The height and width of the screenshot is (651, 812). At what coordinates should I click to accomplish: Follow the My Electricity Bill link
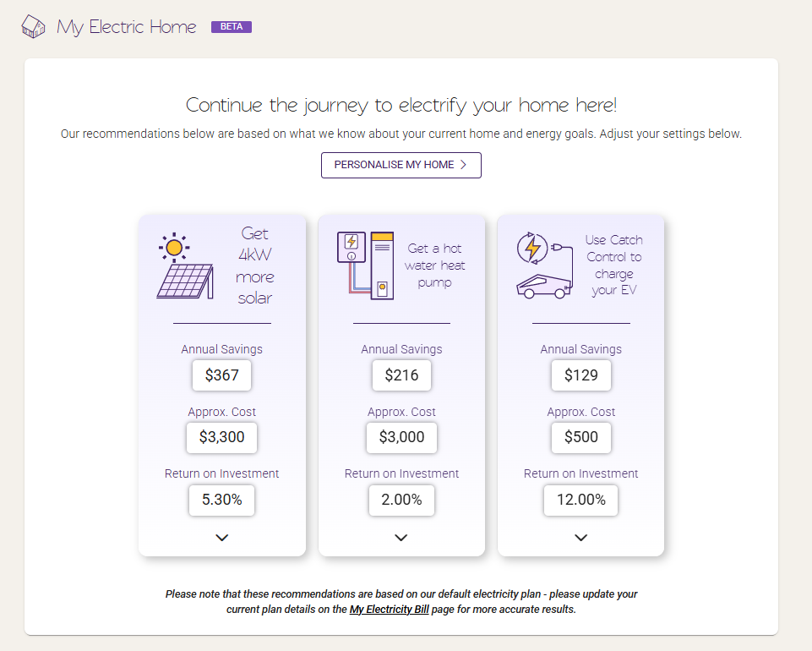[390, 609]
